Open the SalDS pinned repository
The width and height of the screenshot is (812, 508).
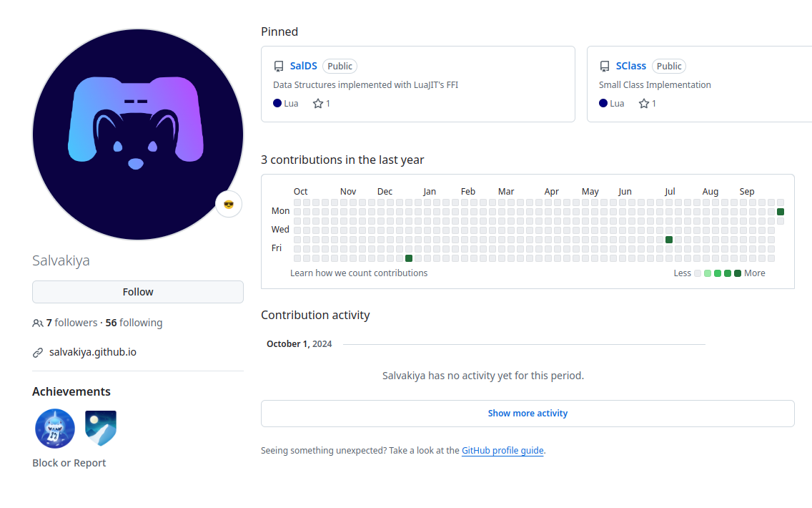tap(303, 66)
